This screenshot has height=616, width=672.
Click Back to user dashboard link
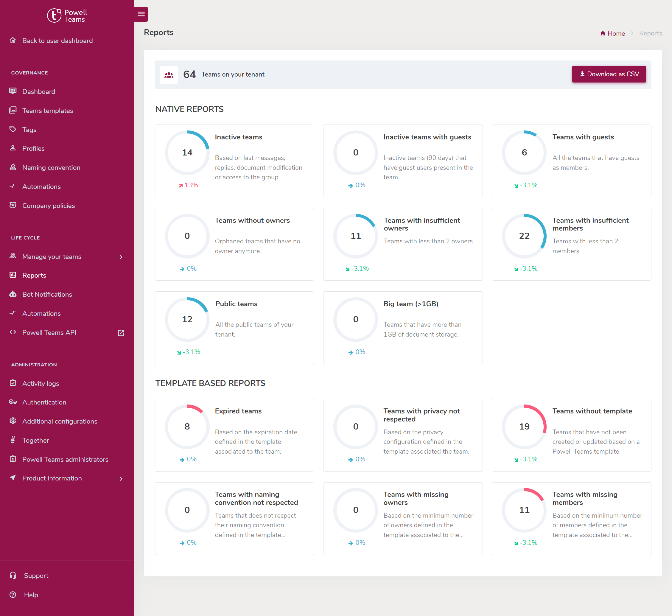[57, 40]
